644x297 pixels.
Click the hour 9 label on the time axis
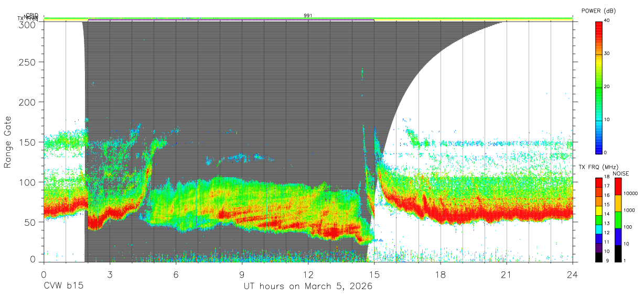(242, 273)
